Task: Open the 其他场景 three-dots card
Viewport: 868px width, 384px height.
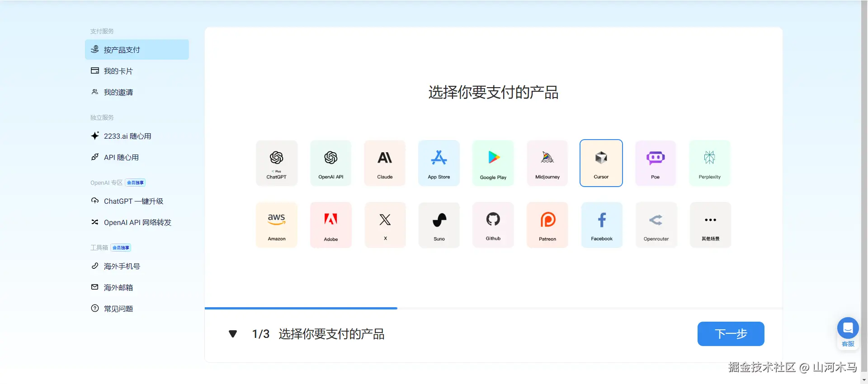Action: click(x=710, y=225)
